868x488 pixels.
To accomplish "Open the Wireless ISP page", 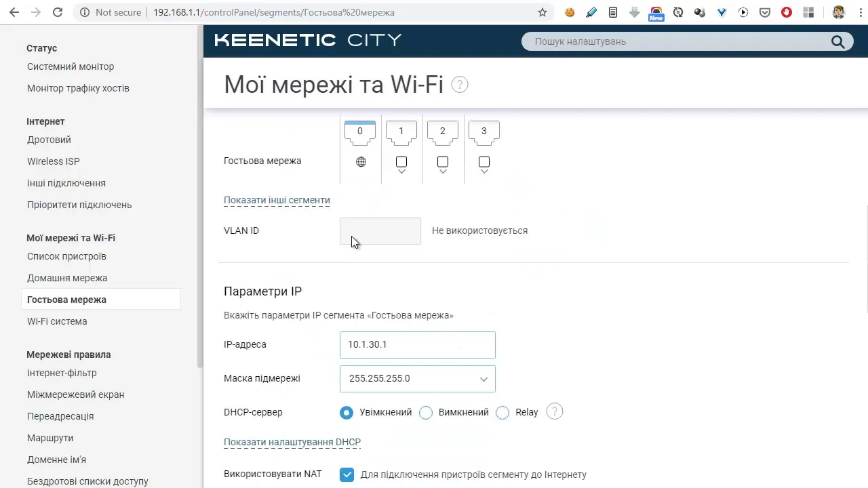I will pyautogui.click(x=54, y=161).
